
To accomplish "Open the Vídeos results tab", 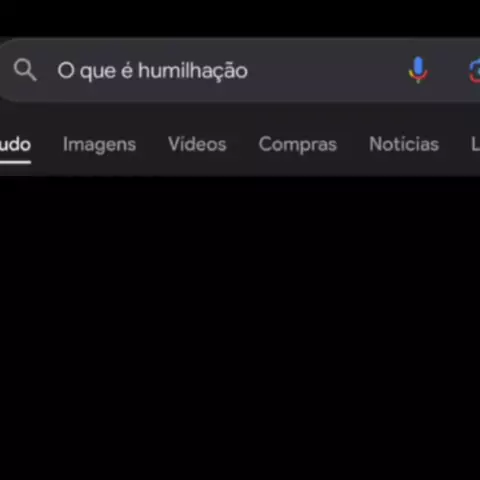I will [x=197, y=144].
